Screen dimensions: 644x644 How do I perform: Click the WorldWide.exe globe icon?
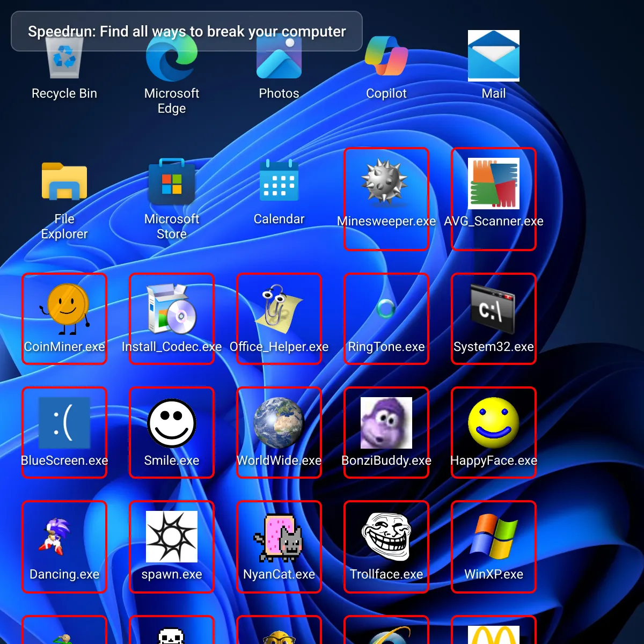click(279, 423)
